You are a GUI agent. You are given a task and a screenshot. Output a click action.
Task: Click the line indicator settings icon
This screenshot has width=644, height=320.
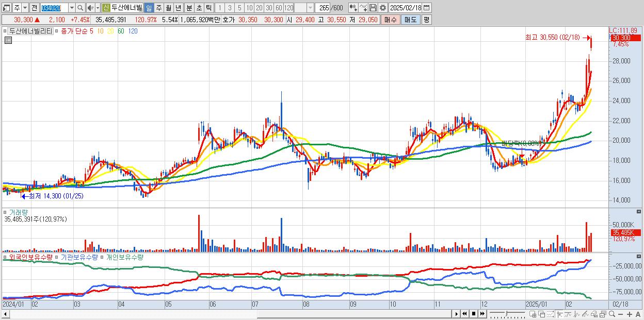(x=363, y=8)
